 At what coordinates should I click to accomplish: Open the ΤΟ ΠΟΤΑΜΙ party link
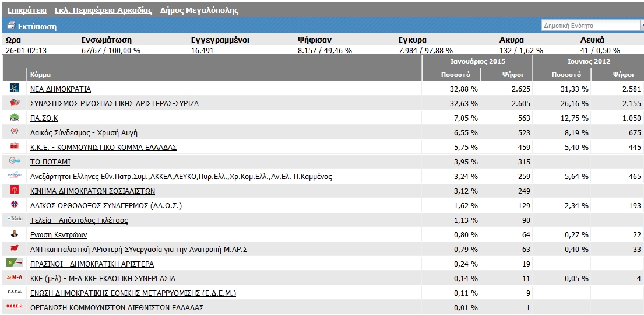point(50,162)
